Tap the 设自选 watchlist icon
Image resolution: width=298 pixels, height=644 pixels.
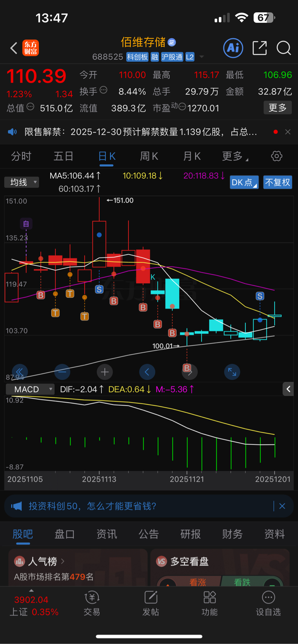point(269,604)
